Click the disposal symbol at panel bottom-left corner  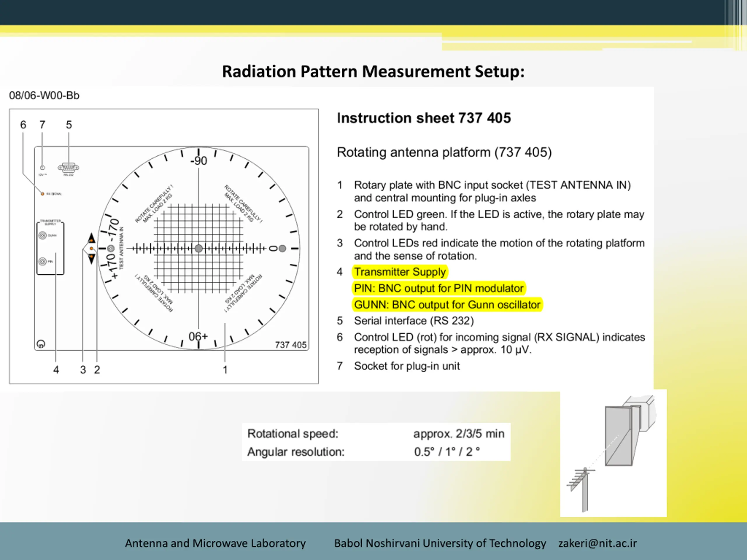41,344
